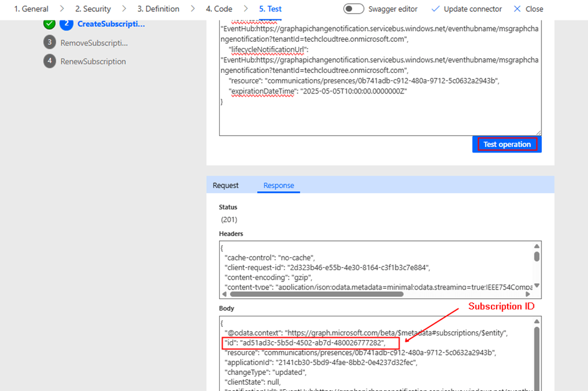Click the step 4 circle icon

[x=50, y=61]
